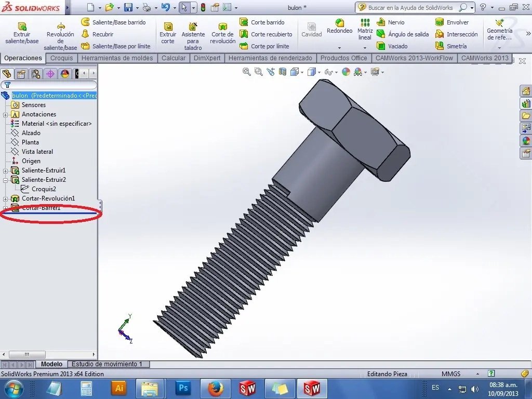Select Extruir corte tool
This screenshot has height=399, width=532.
(168, 33)
